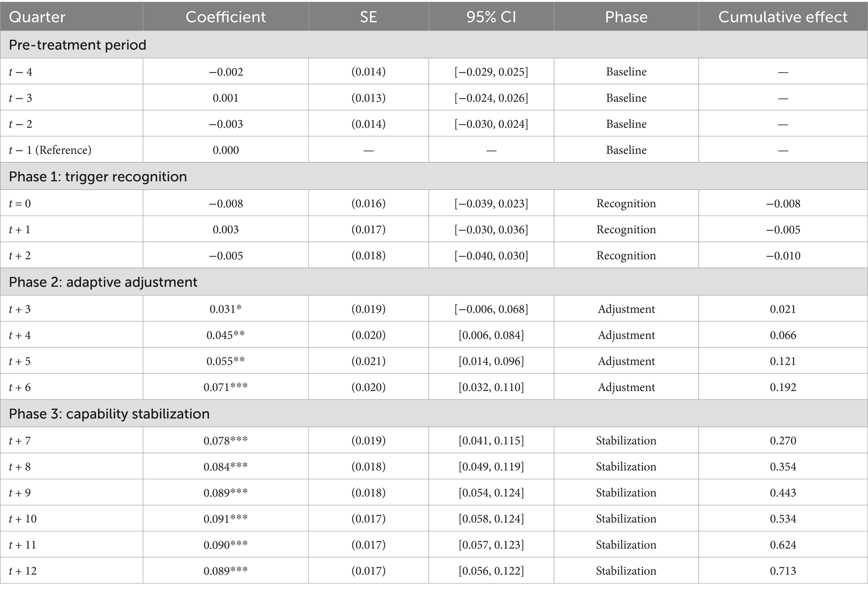Click the Phase column header
Viewport: 868px width, 591px height.
626,17
